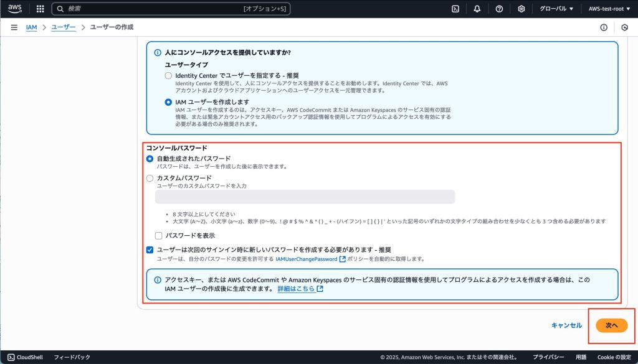Click the info panel icon near breadcrumbs

click(604, 27)
